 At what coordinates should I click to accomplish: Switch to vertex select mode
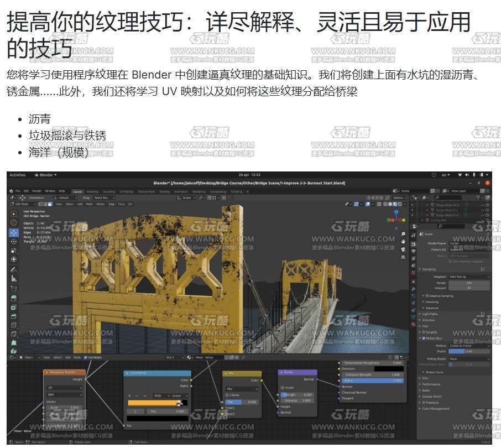coord(40,204)
